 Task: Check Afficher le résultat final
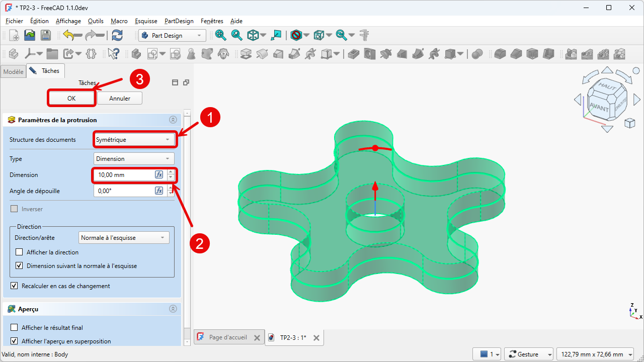coord(15,328)
